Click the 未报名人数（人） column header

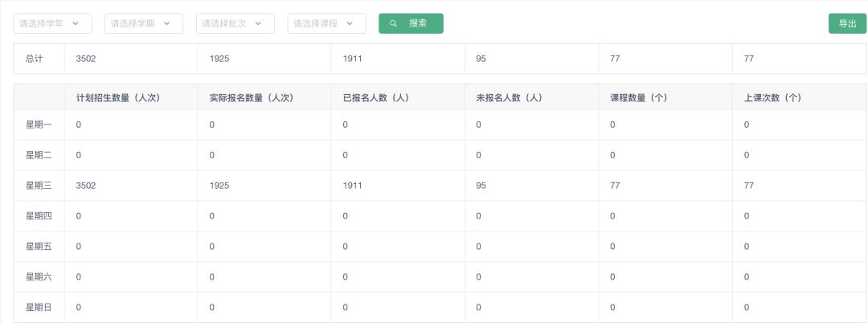510,98
